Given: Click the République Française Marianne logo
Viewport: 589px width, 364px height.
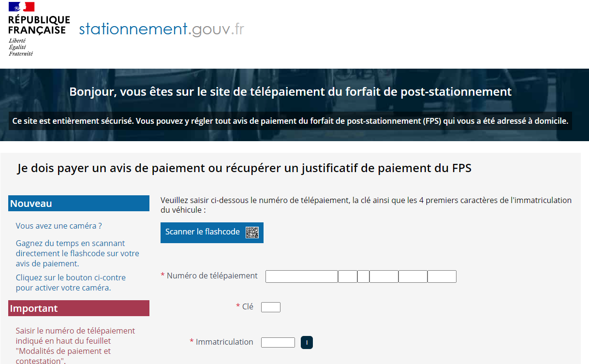Looking at the screenshot, I should [x=39, y=29].
